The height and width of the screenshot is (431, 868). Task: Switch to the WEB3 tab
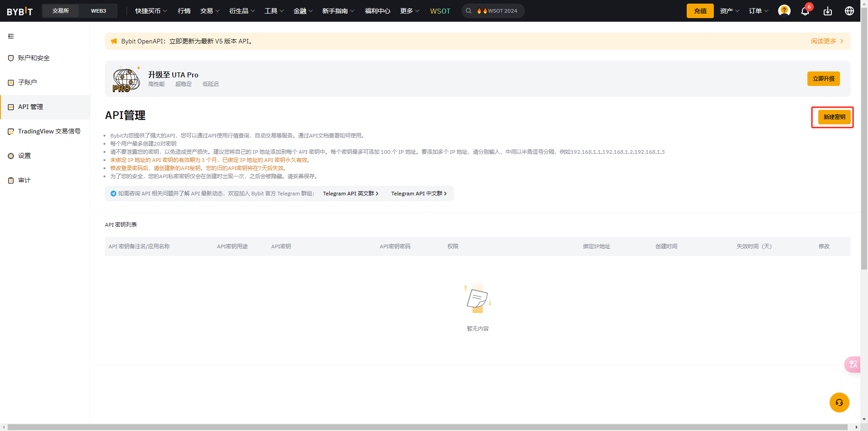pyautogui.click(x=99, y=11)
